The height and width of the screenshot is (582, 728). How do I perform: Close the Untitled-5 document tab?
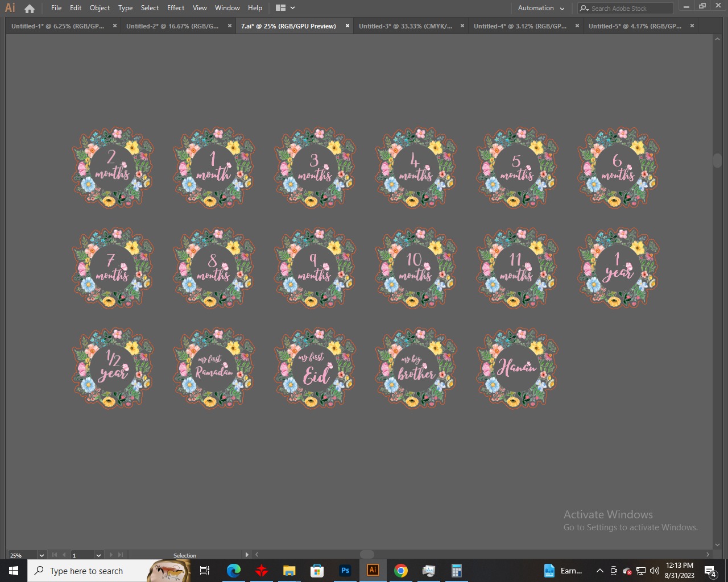click(x=692, y=26)
